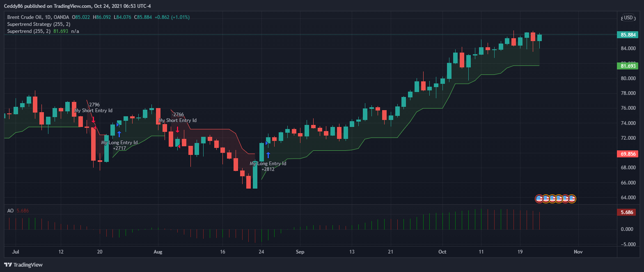The height and width of the screenshot is (272, 644).
Task: Click the n/a value in the Supertrend legend
Action: point(75,31)
